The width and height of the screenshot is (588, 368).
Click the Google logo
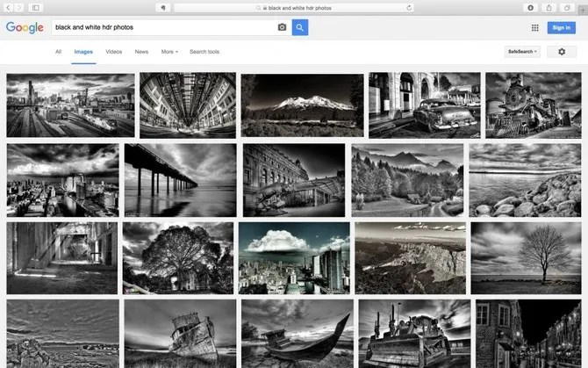pyautogui.click(x=25, y=27)
